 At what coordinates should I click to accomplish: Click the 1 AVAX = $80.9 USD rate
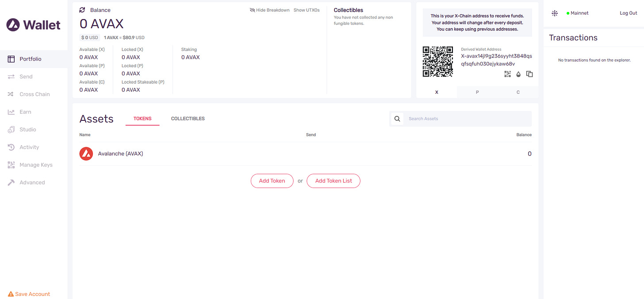pos(124,38)
